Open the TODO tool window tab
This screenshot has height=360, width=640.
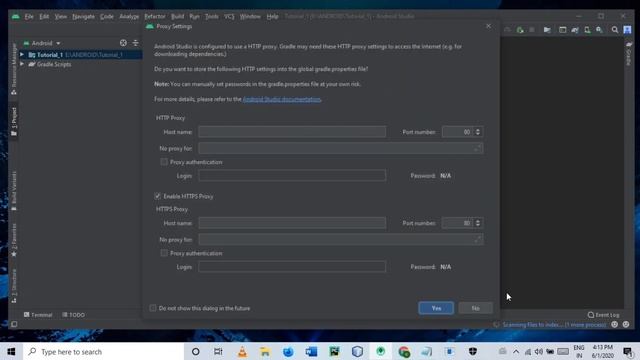[x=73, y=315]
